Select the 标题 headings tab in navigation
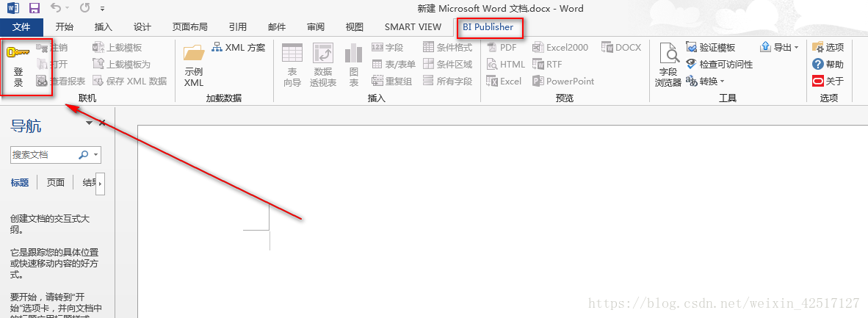The width and height of the screenshot is (868, 318). (x=20, y=182)
